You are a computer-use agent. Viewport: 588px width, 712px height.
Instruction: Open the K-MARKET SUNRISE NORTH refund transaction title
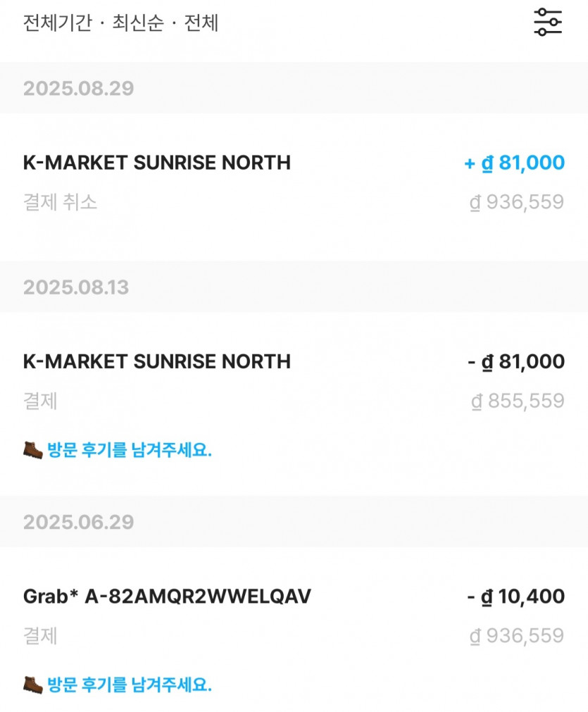pyautogui.click(x=156, y=163)
